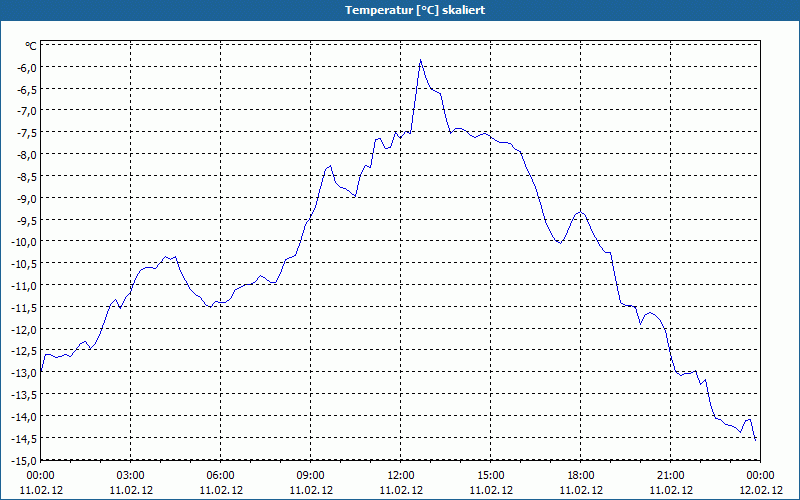
Task: Select the 11.02.12 date beneath 03:00
Action: (x=131, y=490)
